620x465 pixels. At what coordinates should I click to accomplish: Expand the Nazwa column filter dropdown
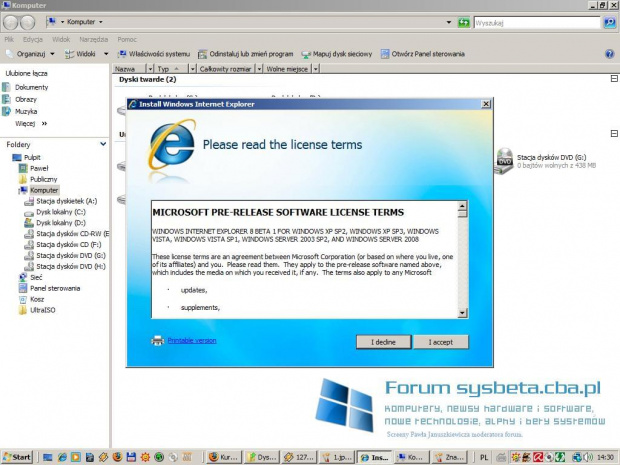tap(149, 69)
